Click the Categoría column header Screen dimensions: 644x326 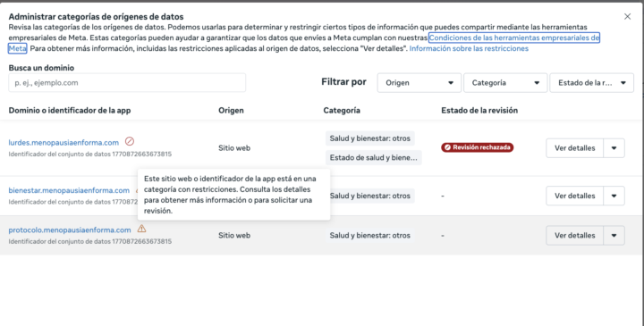coord(342,111)
